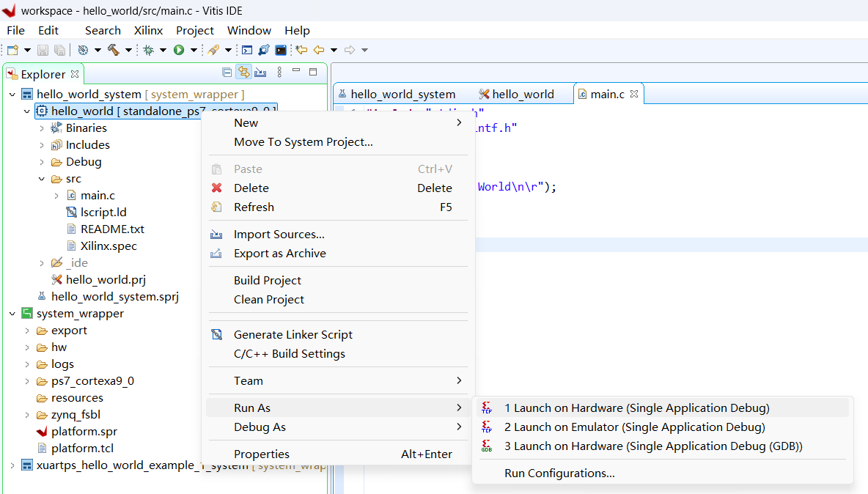Close the main.c editor tab

(634, 94)
